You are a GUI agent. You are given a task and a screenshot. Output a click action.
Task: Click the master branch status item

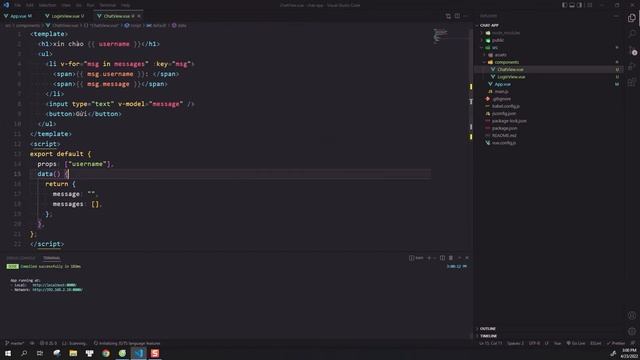coord(15,343)
